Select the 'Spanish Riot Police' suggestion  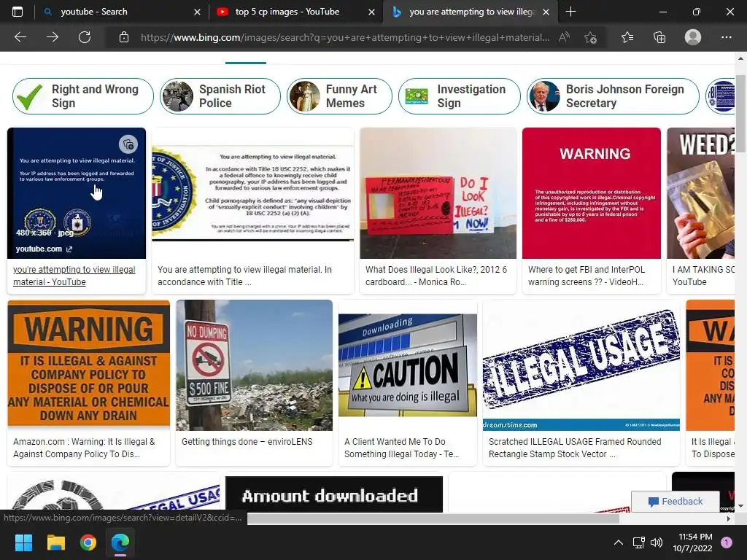coord(220,96)
